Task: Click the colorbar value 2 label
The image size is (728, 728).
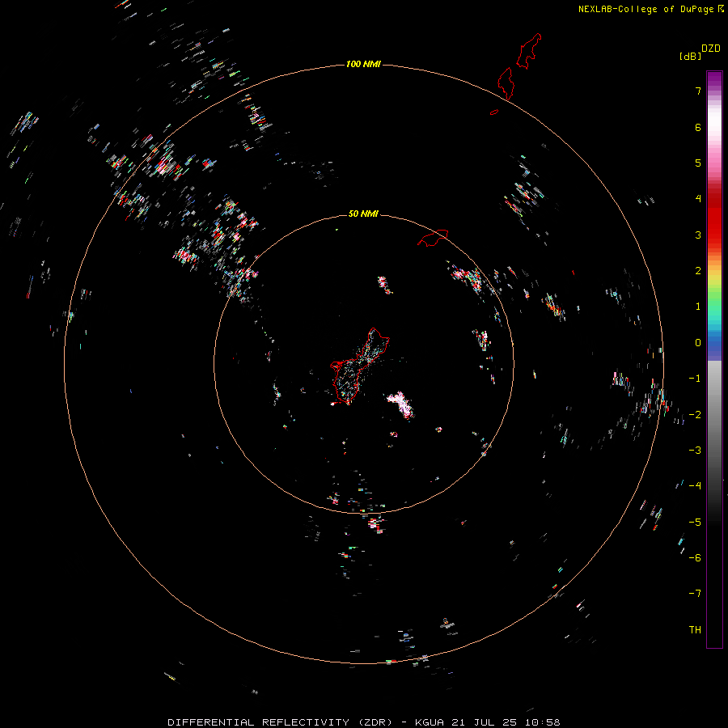Action: click(698, 271)
